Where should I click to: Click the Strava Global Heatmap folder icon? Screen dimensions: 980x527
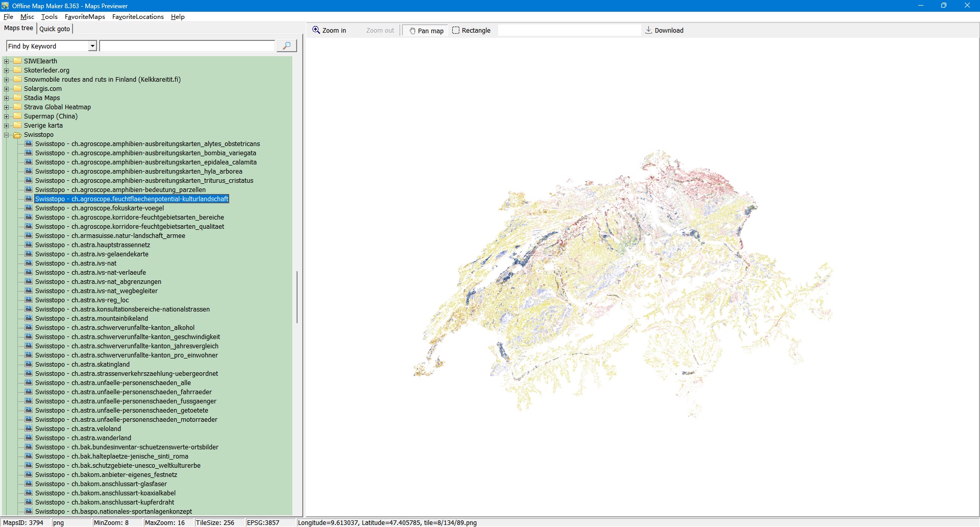(17, 107)
